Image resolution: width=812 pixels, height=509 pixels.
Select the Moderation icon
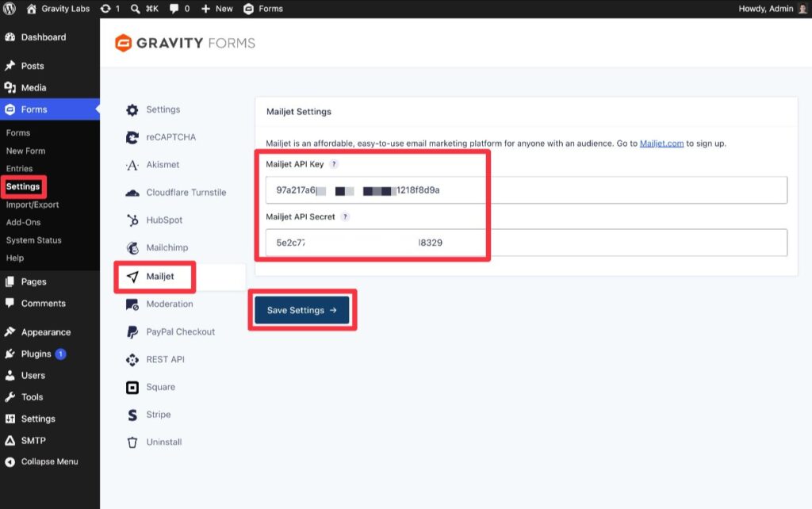(132, 304)
